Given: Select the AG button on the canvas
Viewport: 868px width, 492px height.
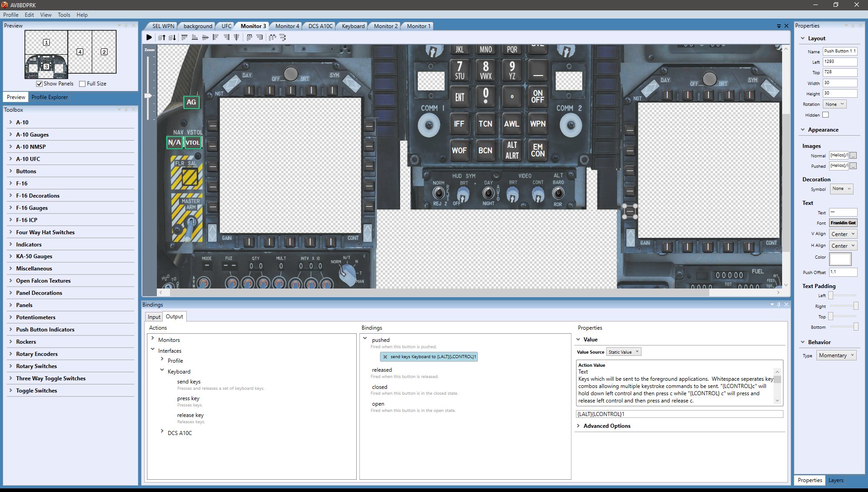Looking at the screenshot, I should click(191, 102).
